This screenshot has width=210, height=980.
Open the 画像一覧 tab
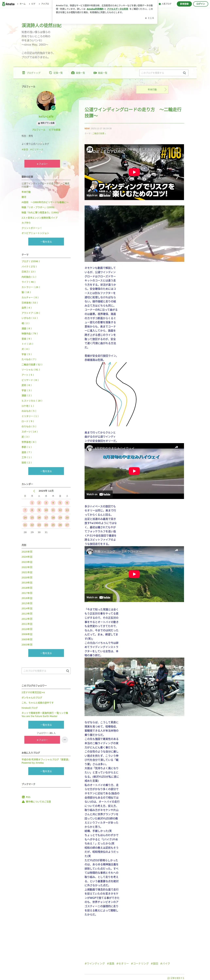[x=78, y=73]
